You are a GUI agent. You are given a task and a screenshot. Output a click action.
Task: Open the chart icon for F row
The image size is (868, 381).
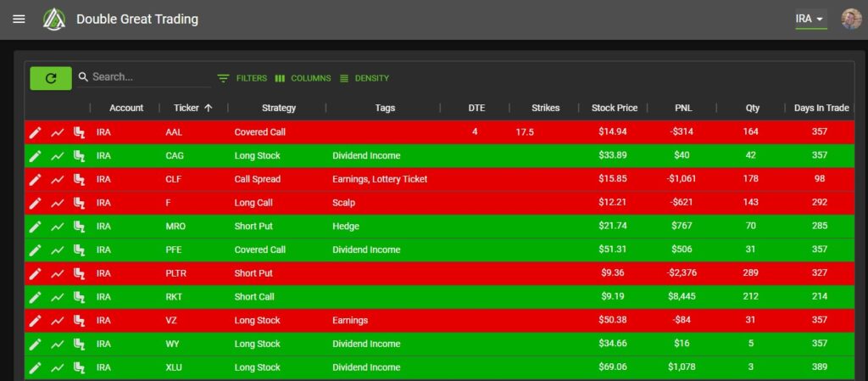58,203
